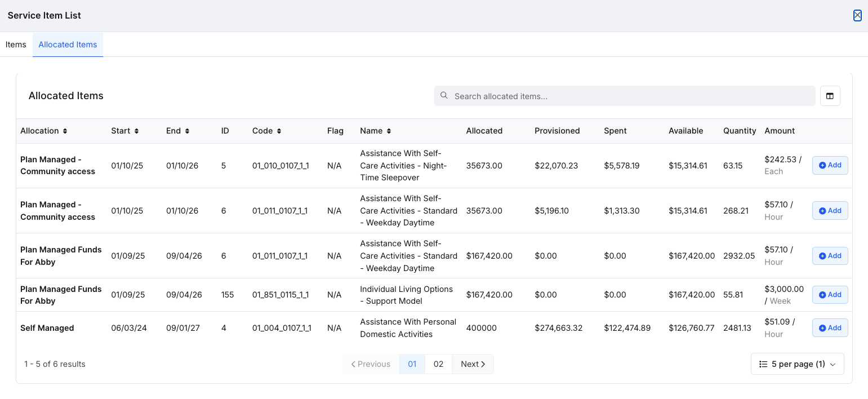
Task: Close the Service Item List dialog
Action: click(x=857, y=16)
